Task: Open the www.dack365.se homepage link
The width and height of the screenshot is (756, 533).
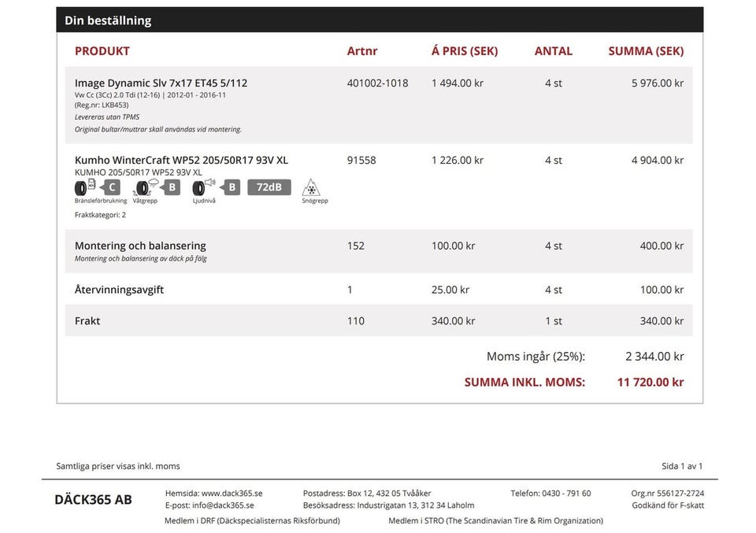Action: (232, 494)
